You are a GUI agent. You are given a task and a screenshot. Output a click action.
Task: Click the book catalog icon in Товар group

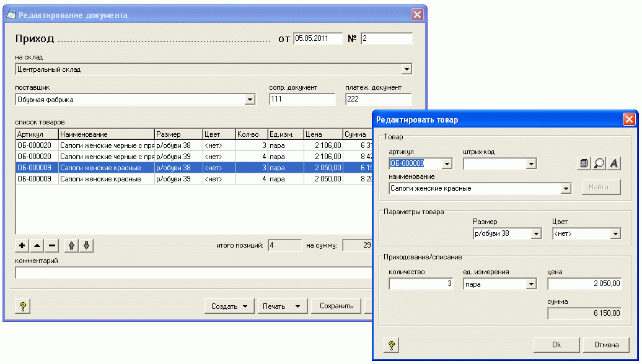(584, 163)
